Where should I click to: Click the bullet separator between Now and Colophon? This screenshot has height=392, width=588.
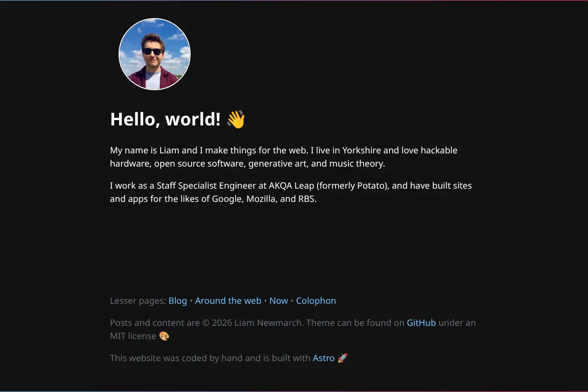point(292,301)
